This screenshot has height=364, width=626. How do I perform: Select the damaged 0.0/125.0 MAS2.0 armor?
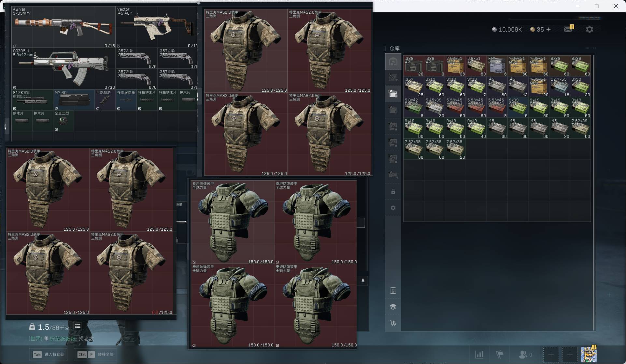132,273
